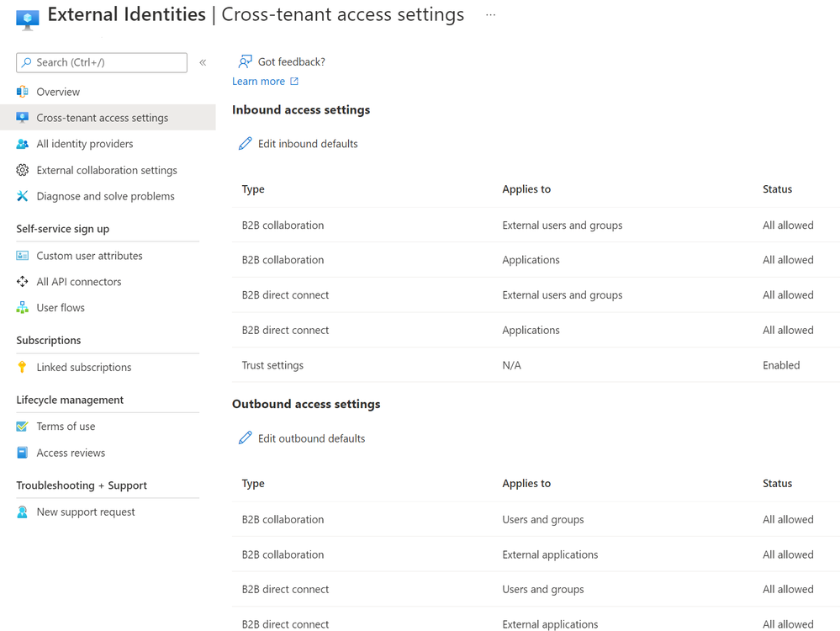Viewport: 840px width, 631px height.
Task: Click Inbound access settings heading
Action: pyautogui.click(x=301, y=110)
